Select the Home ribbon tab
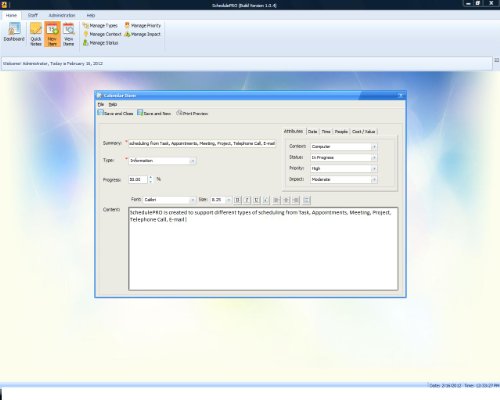 (x=11, y=15)
